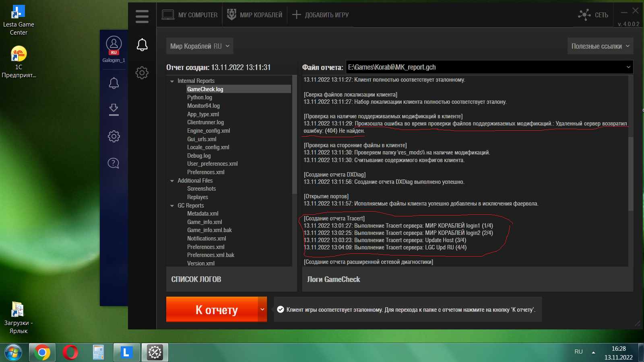644x362 pixels.
Task: Collapse the Additional Files tree node
Action: 172,181
